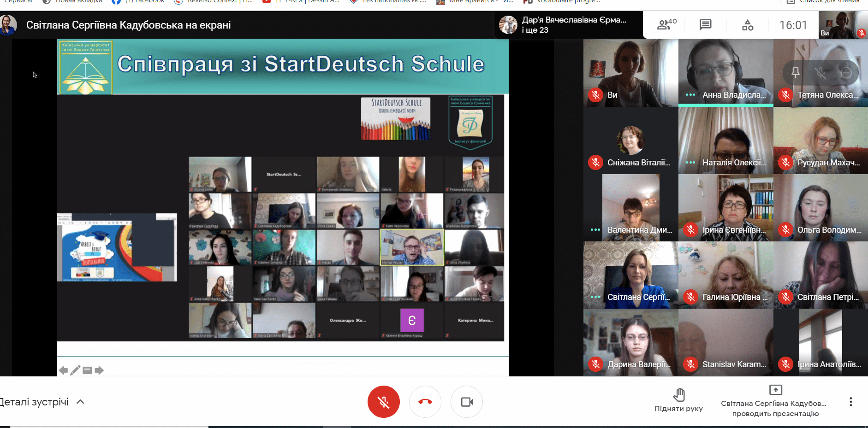Screen dimensions: 868x428
Task: Go to next slide with right arrow
Action: pyautogui.click(x=99, y=370)
